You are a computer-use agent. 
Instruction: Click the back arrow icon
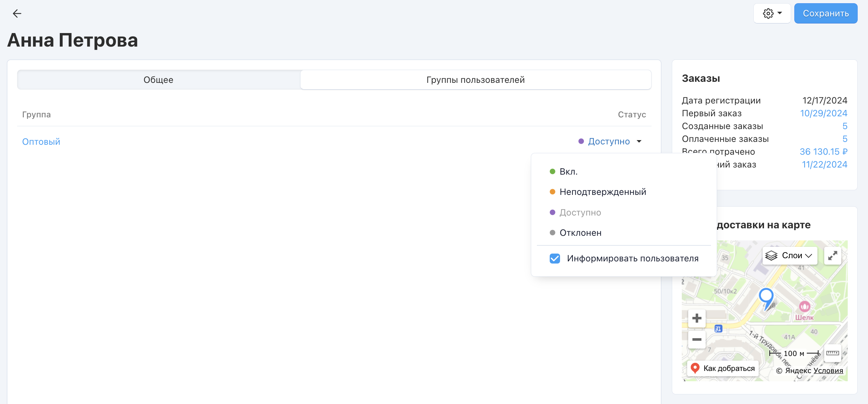(17, 14)
